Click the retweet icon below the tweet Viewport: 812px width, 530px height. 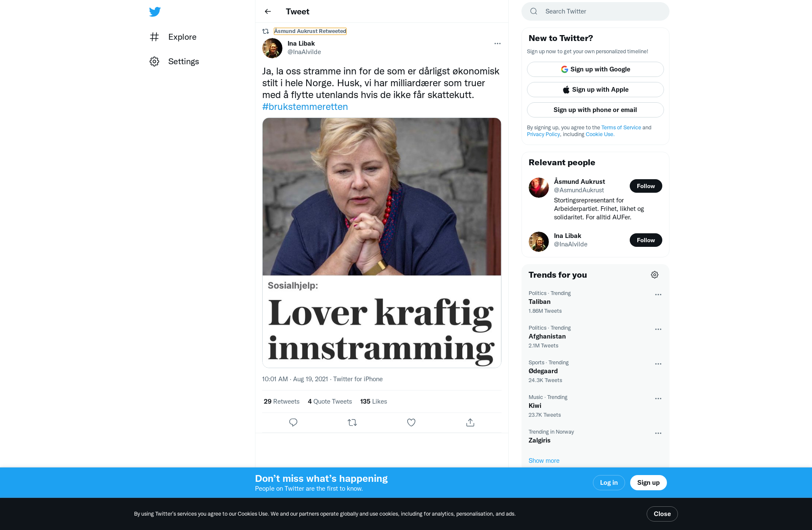click(352, 422)
